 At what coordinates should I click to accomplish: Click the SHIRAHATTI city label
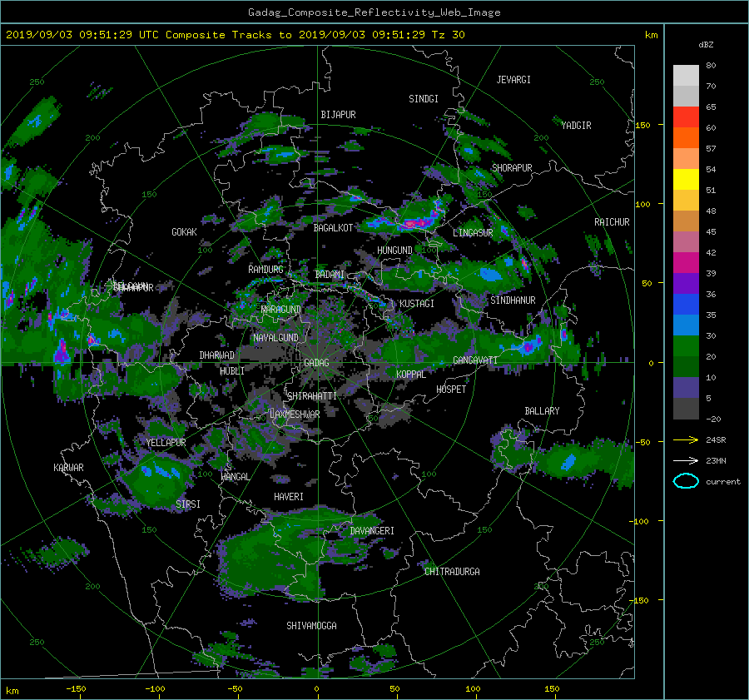point(312,396)
